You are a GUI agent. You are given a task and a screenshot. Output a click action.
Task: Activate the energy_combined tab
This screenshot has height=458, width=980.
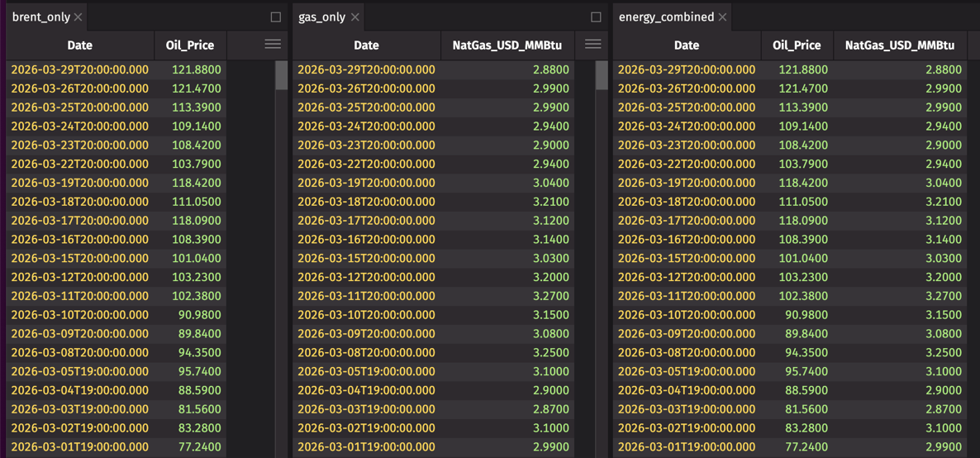[666, 17]
